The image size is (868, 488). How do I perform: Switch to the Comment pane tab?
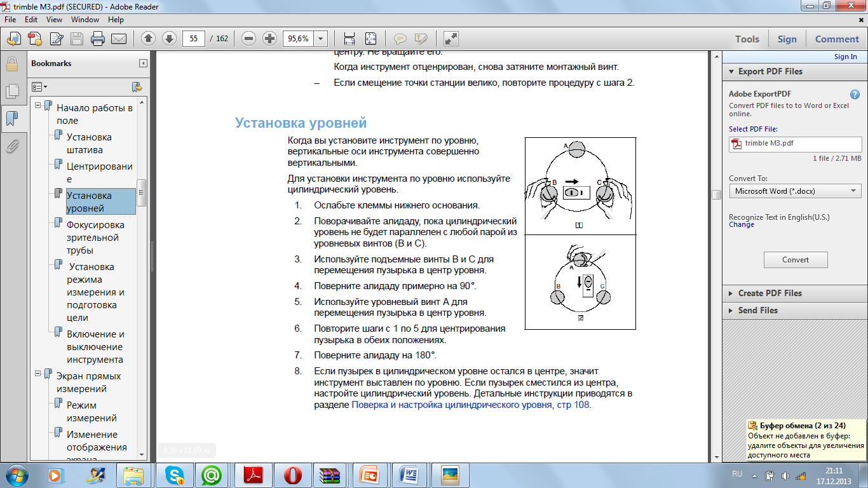837,39
